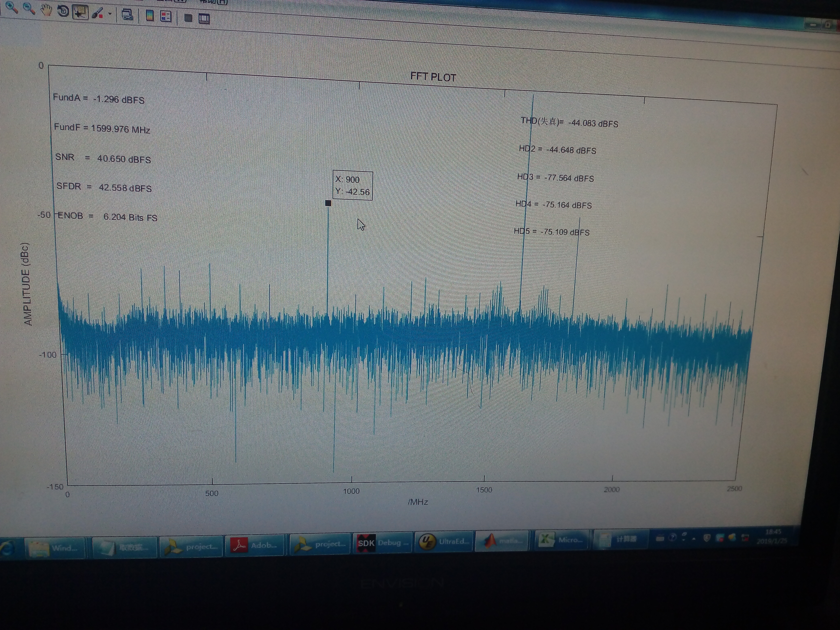Select the Zoom Out tool

29,8
